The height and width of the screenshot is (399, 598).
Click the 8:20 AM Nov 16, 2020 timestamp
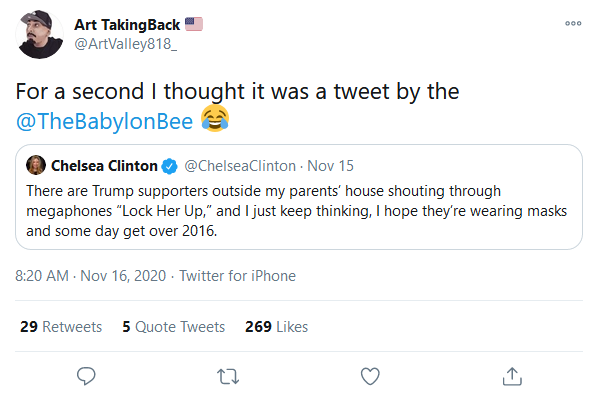pos(90,276)
